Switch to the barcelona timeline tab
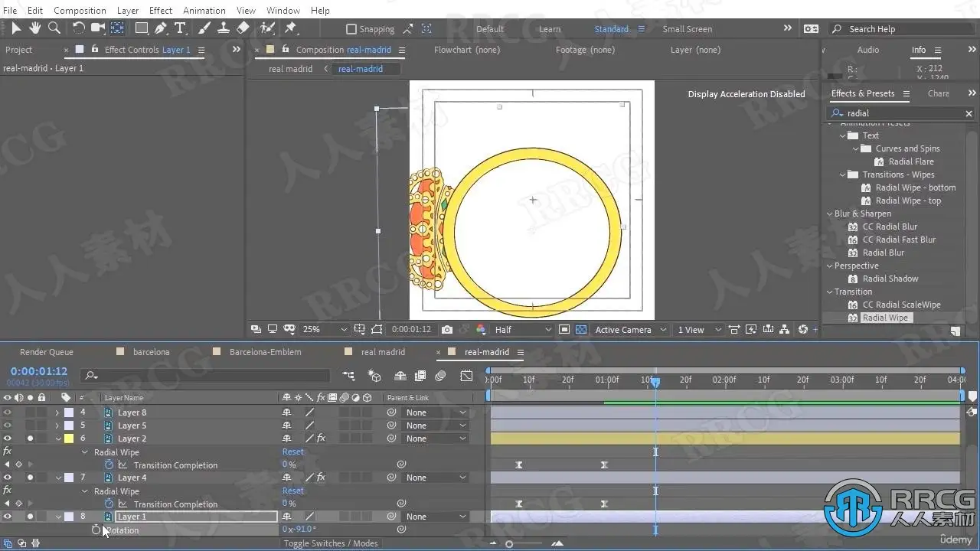The width and height of the screenshot is (980, 551). tap(151, 352)
